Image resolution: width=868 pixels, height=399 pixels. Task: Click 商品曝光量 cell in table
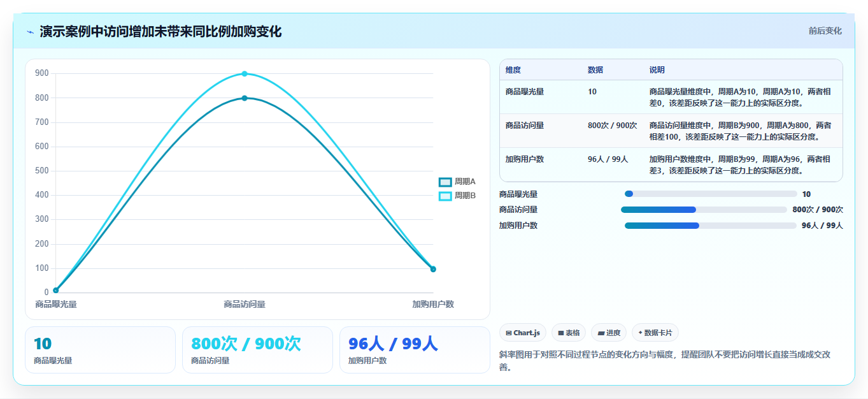coord(525,92)
